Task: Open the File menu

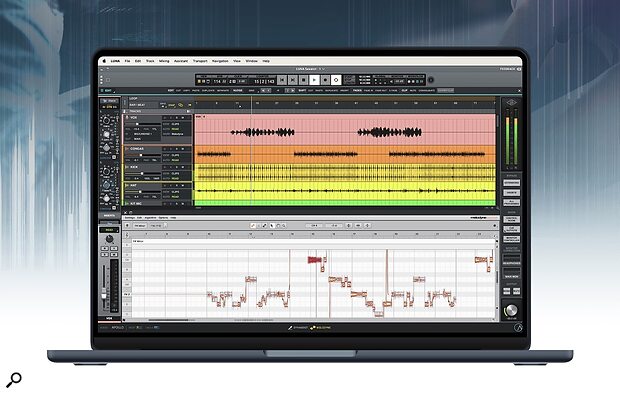Action: (127, 61)
